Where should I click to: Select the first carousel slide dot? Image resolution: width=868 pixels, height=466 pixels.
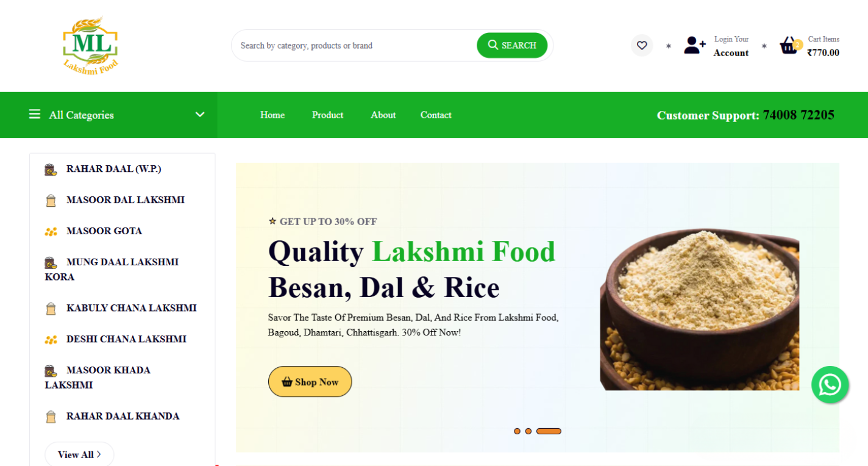point(517,431)
